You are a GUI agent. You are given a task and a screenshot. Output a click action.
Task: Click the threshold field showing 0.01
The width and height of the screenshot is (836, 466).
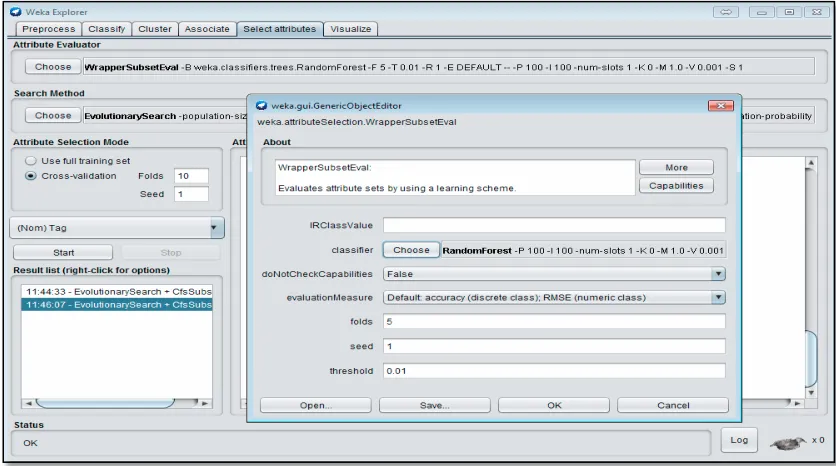coord(554,371)
